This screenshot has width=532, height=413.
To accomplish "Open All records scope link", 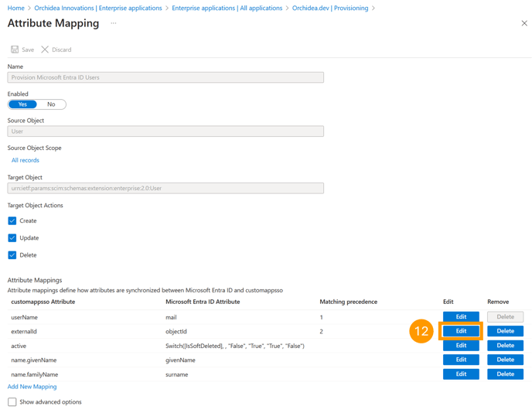I will (26, 160).
